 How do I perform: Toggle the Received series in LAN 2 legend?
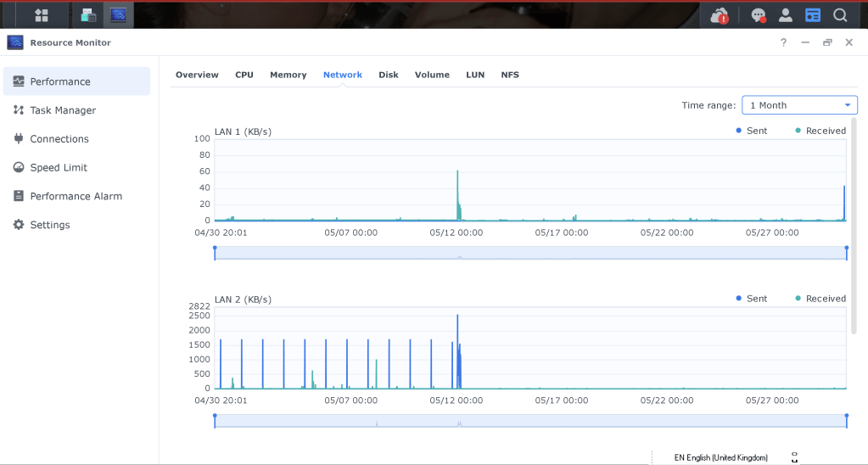tap(820, 299)
